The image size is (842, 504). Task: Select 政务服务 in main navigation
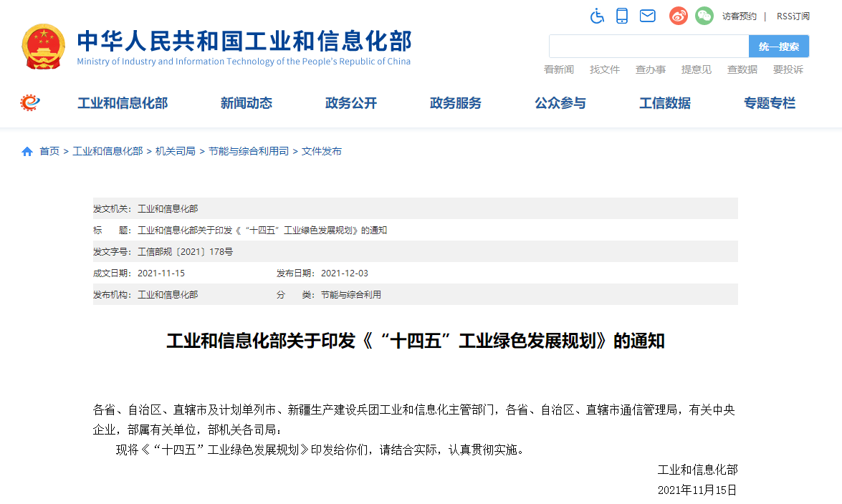pyautogui.click(x=456, y=103)
